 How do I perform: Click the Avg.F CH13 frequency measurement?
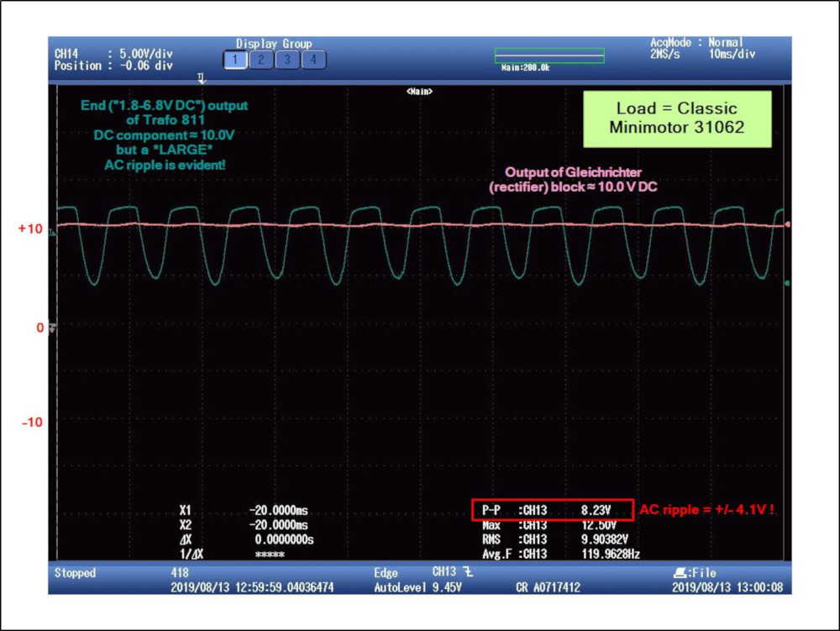552,554
